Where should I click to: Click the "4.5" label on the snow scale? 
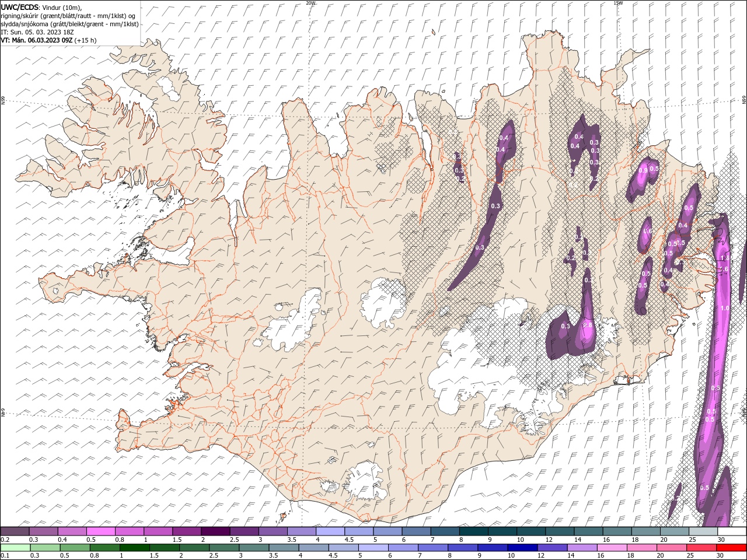coord(349,540)
